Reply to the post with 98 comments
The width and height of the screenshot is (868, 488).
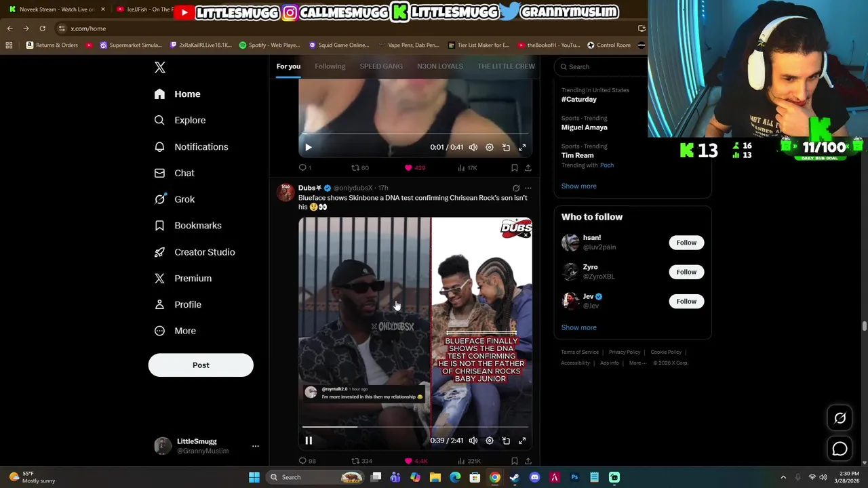coord(307,461)
